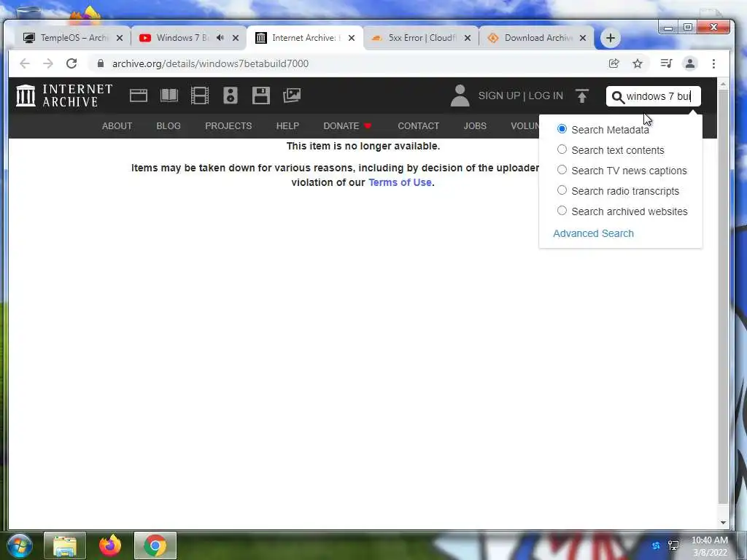
Task: Open the Video film strip icon
Action: tap(200, 96)
